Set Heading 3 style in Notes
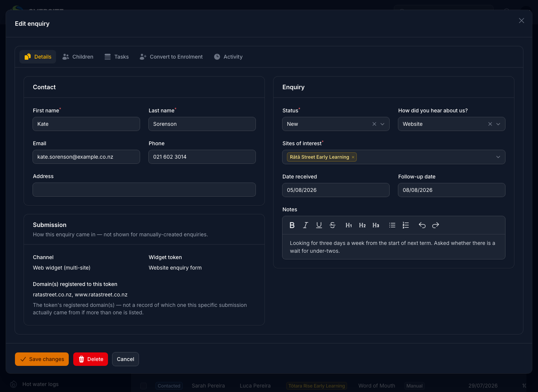 376,225
